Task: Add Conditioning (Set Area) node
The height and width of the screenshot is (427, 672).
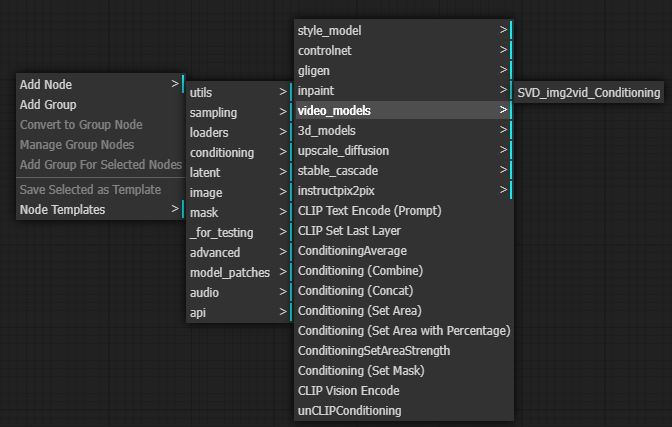Action: pos(404,310)
